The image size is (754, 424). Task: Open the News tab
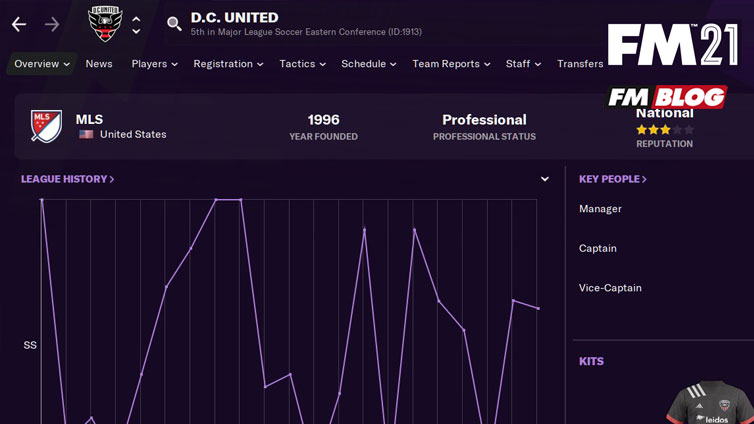pyautogui.click(x=99, y=63)
